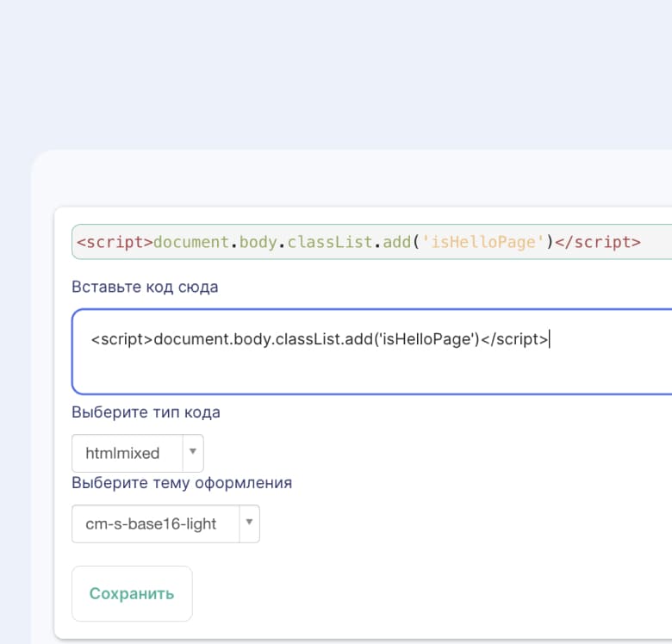Click the 'document' token in preview
Screen dimensions: 672x644
click(x=191, y=242)
